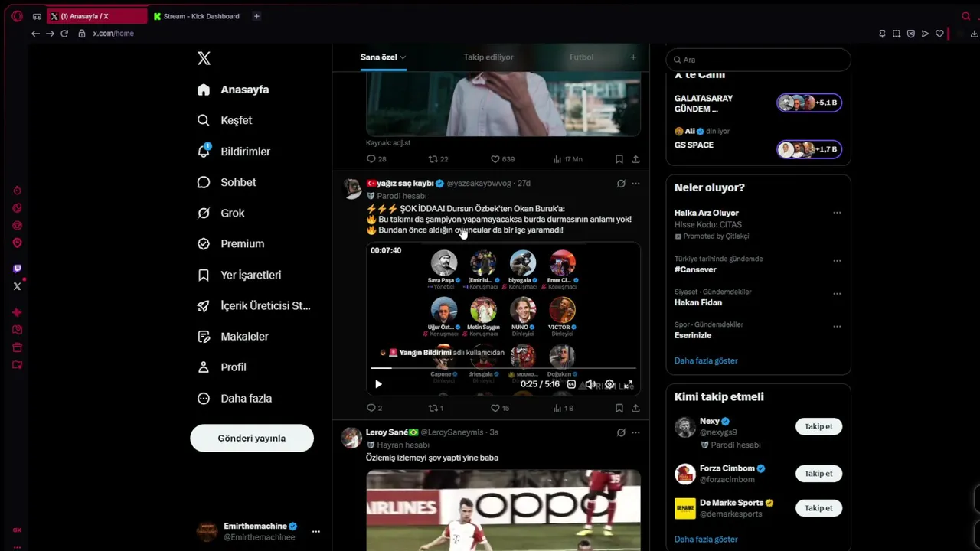Open browser snapshot tool icon

pyautogui.click(x=897, y=34)
